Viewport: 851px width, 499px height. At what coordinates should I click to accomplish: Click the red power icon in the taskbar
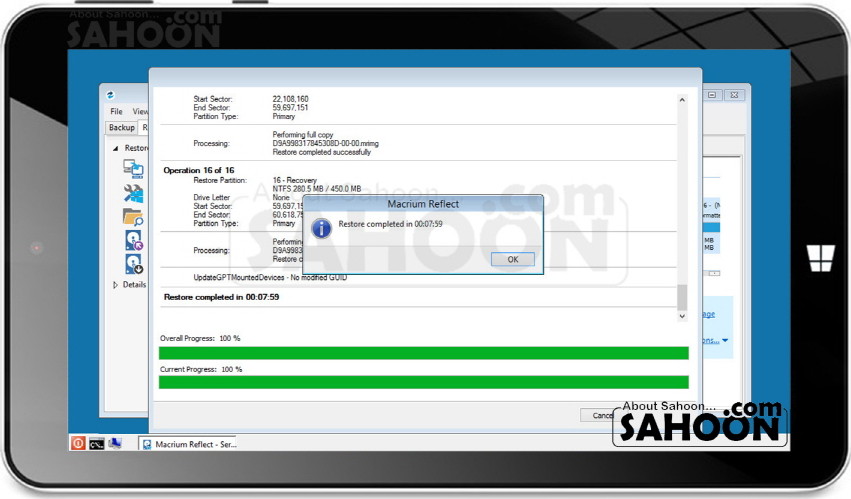(78, 443)
